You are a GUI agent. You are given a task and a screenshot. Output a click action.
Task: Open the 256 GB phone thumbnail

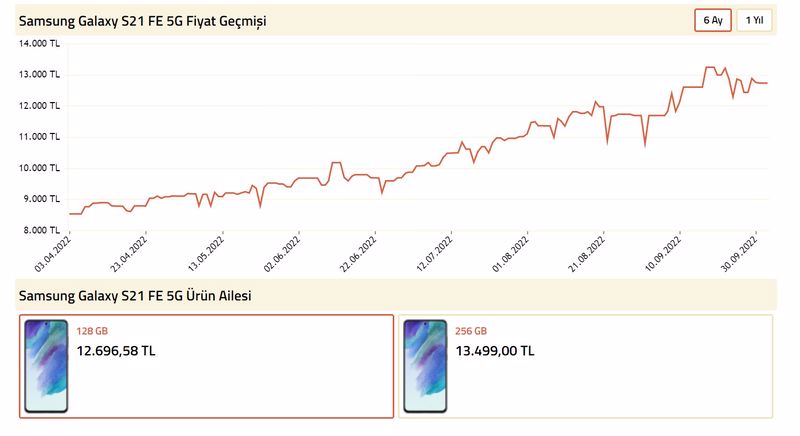[x=425, y=366]
